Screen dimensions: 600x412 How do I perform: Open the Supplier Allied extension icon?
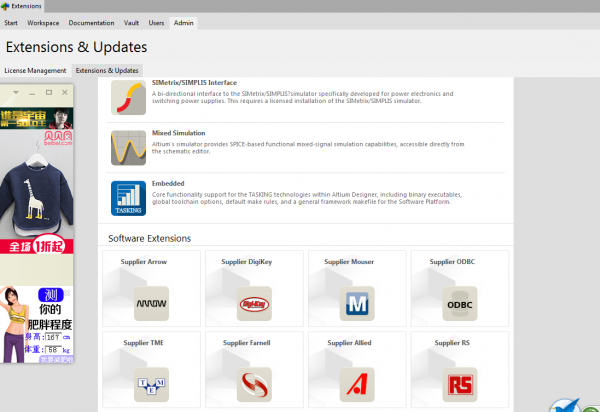click(357, 385)
